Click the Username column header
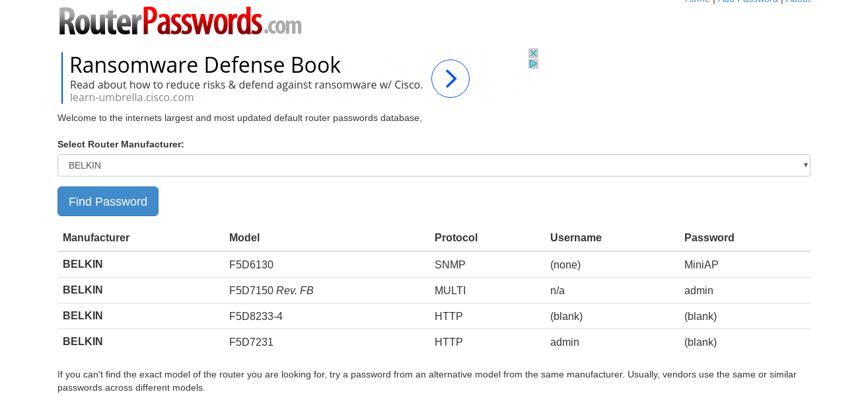 (x=576, y=237)
